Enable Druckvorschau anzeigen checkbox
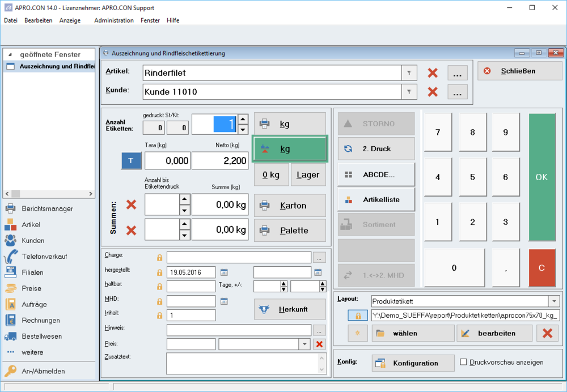567x392 pixels. coord(463,362)
